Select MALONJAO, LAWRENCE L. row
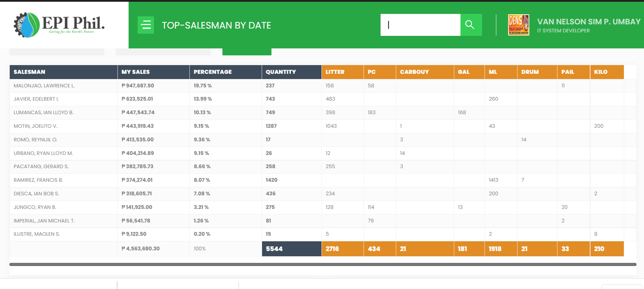The image size is (644, 289). point(323,86)
